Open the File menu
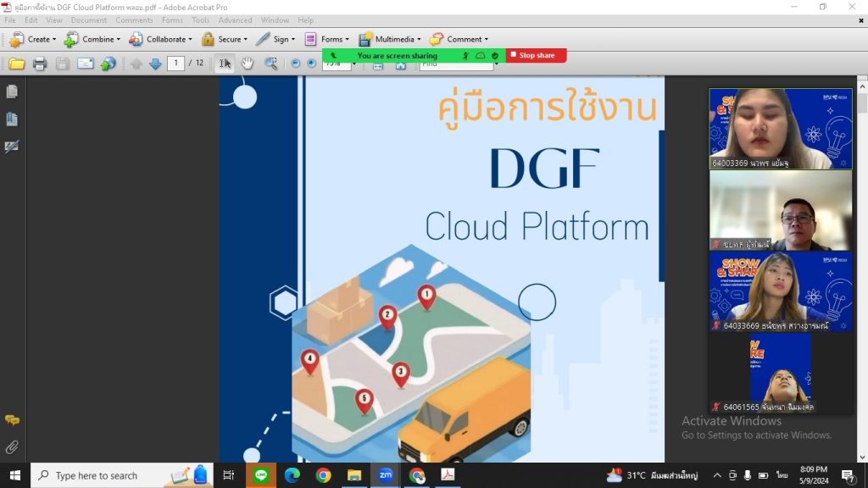Screen dimensions: 868x488 coord(10,20)
